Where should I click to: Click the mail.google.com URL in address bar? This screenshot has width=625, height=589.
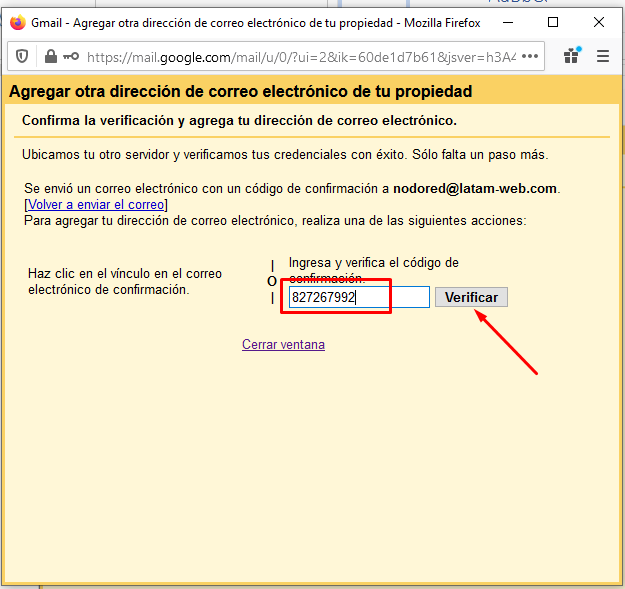301,57
